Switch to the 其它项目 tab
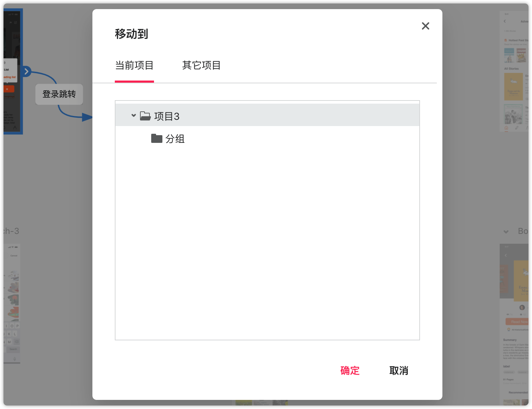This screenshot has width=532, height=409. (x=201, y=65)
